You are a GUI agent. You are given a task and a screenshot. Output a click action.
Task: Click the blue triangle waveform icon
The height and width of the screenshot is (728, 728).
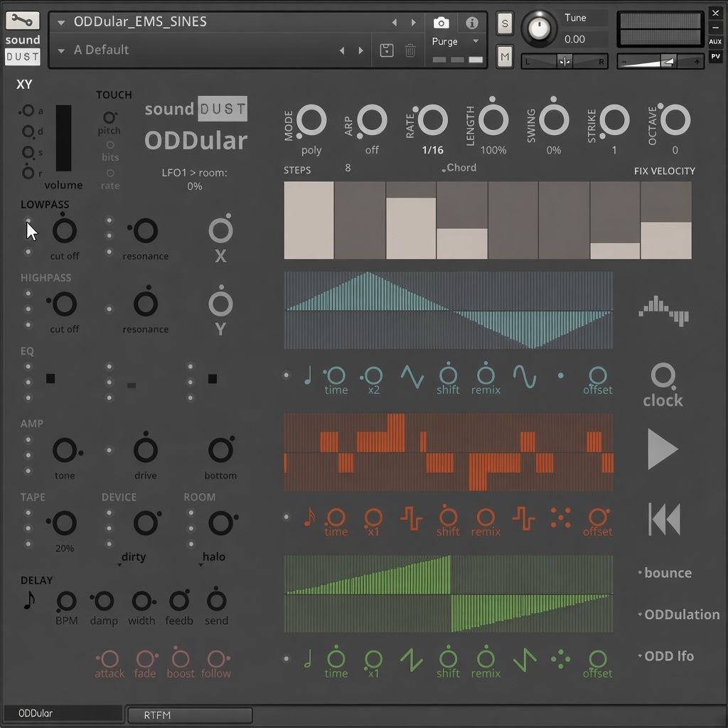coord(412,376)
